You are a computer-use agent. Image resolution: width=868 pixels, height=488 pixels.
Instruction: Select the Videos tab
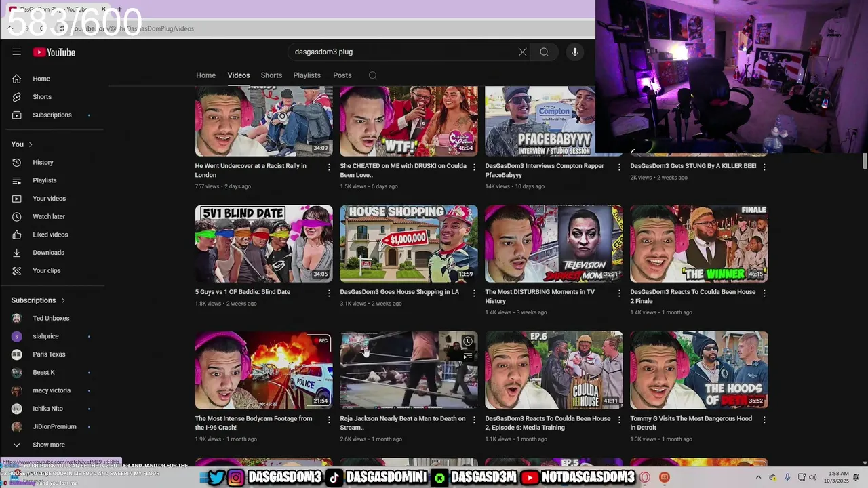239,75
